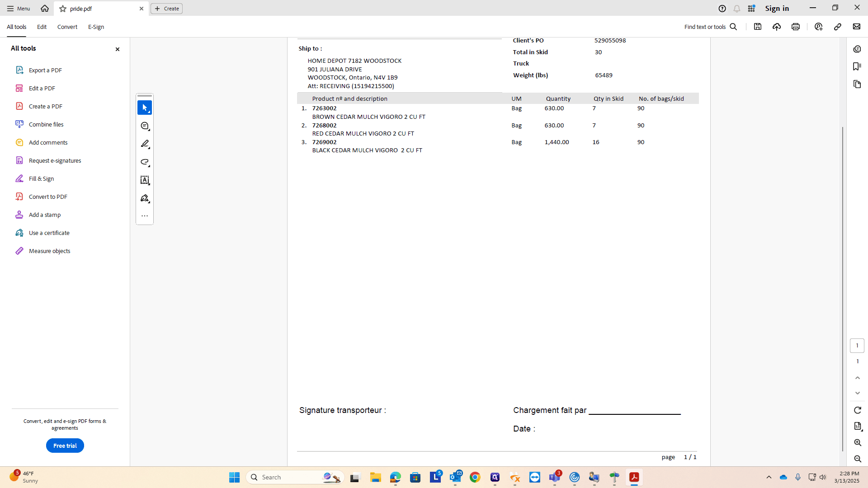
Task: Expand more tools with three dots
Action: point(145,216)
